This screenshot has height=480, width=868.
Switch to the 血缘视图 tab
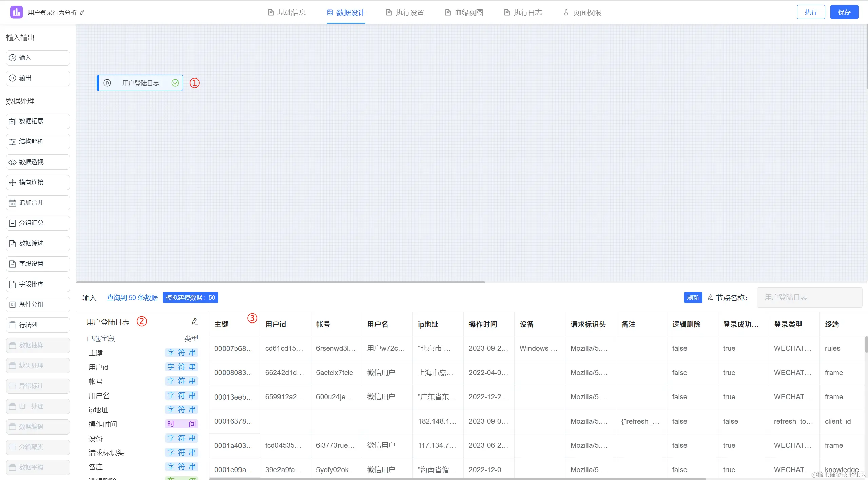(x=464, y=13)
